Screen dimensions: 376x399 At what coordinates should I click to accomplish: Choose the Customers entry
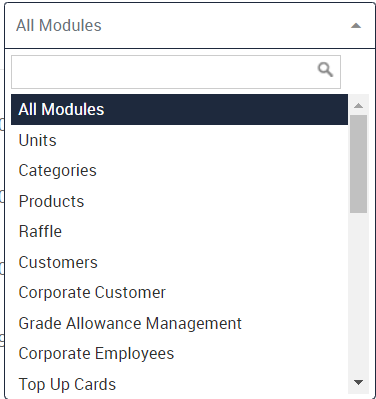(x=179, y=262)
